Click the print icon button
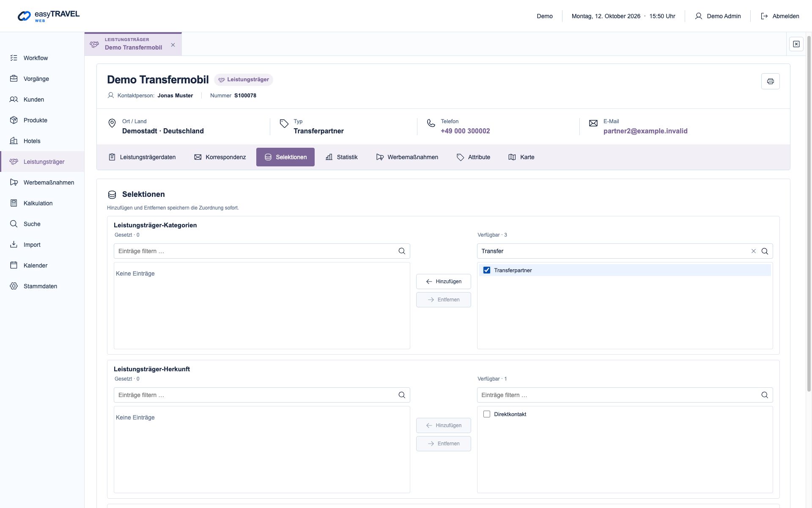The width and height of the screenshot is (812, 508). point(770,81)
